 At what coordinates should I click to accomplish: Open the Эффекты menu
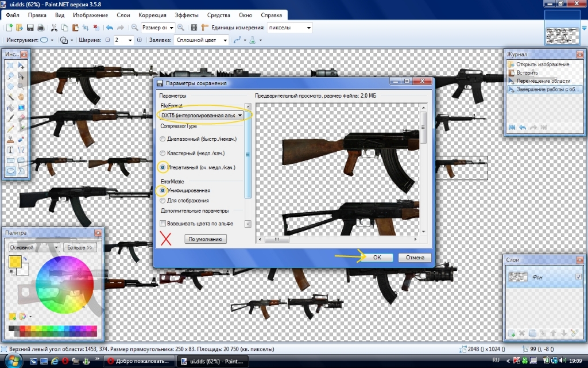tap(187, 16)
